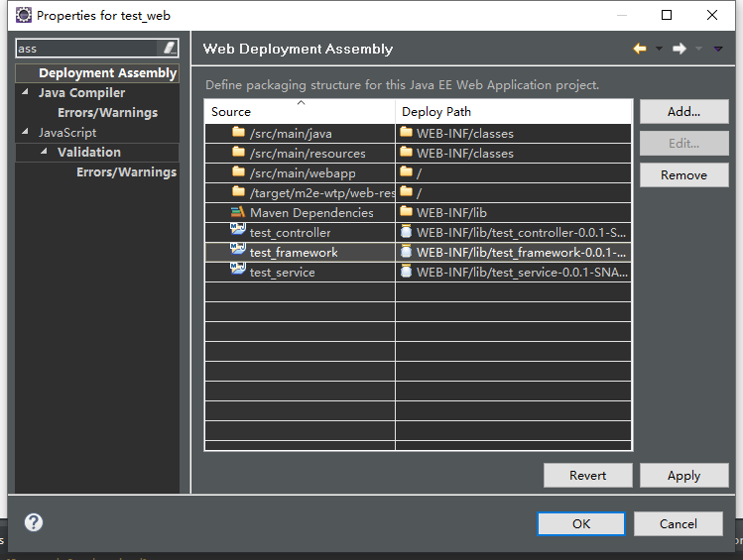Viewport: 743px width, 560px height.
Task: Click the Maven Dependencies library icon
Action: point(238,212)
